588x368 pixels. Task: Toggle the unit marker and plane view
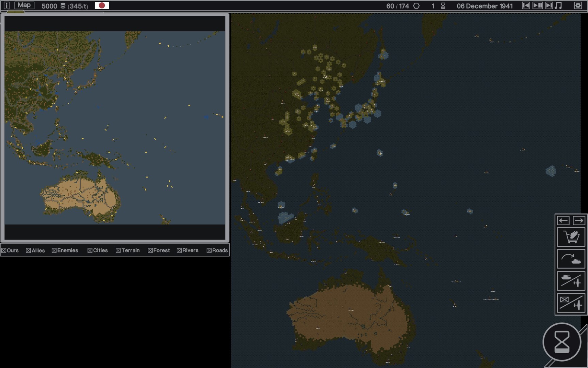(571, 303)
